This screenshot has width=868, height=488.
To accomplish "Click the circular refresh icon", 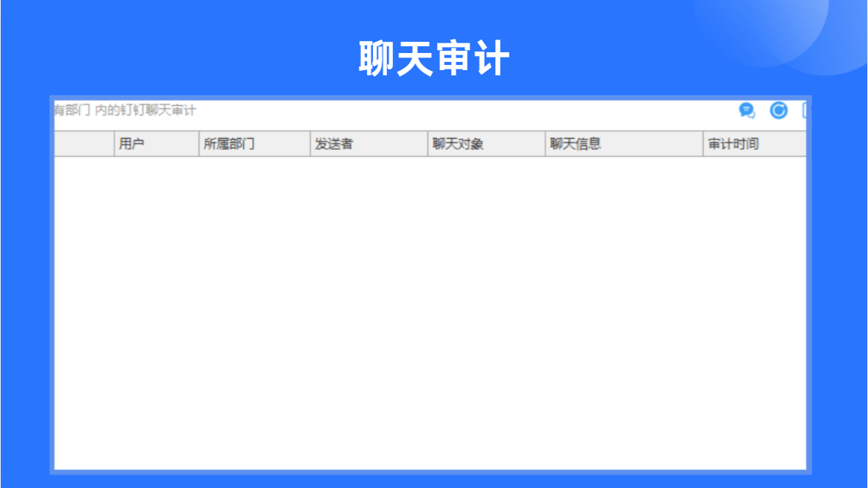I will click(779, 110).
